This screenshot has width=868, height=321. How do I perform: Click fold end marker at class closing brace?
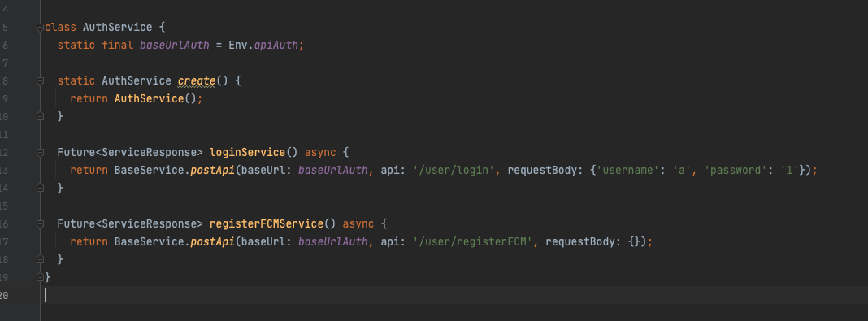coord(40,277)
